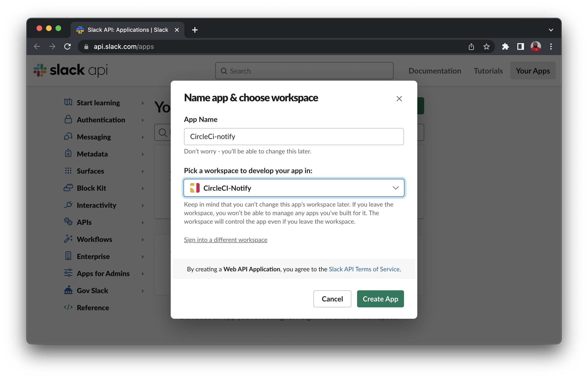Click the Interactivity plug icon
This screenshot has height=379, width=588.
(68, 205)
